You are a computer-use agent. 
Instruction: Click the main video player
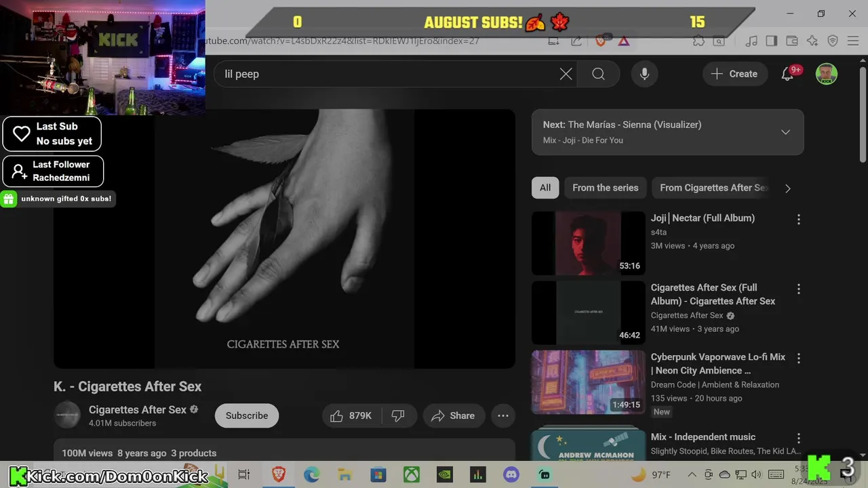(x=284, y=239)
